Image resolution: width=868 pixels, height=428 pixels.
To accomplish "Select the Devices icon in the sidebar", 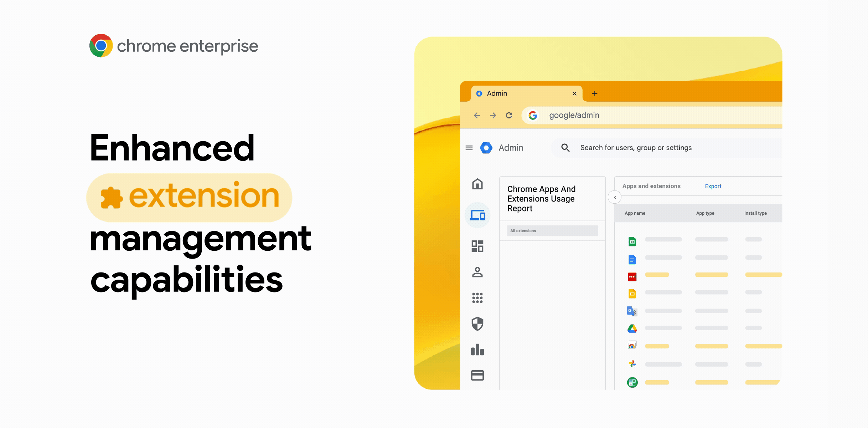I will (x=477, y=215).
